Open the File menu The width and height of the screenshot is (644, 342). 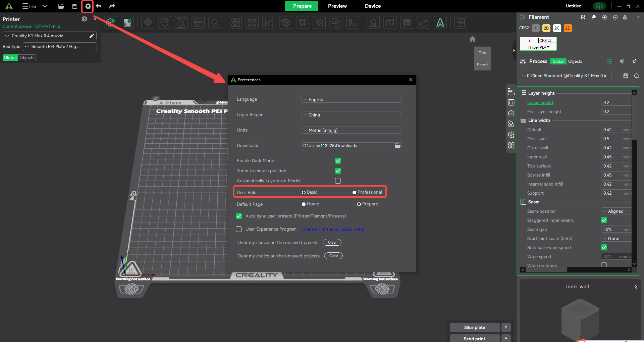29,6
